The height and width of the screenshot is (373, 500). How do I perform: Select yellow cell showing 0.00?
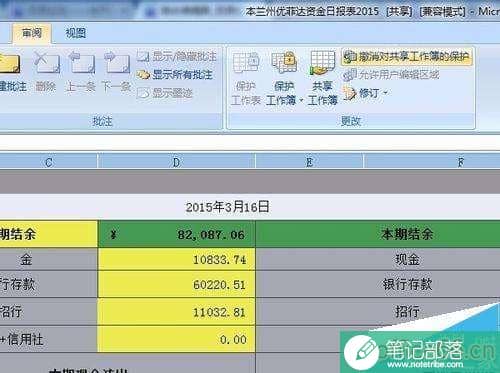[177, 339]
